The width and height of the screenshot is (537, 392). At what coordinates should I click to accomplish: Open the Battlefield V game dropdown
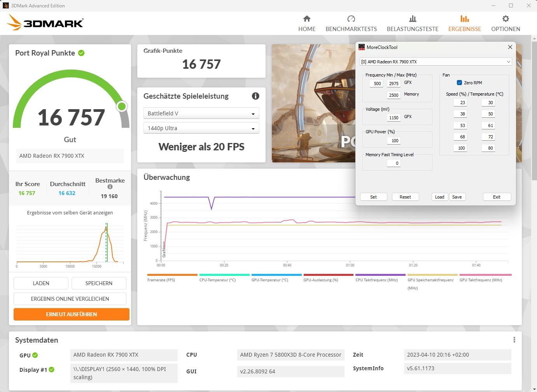[201, 113]
